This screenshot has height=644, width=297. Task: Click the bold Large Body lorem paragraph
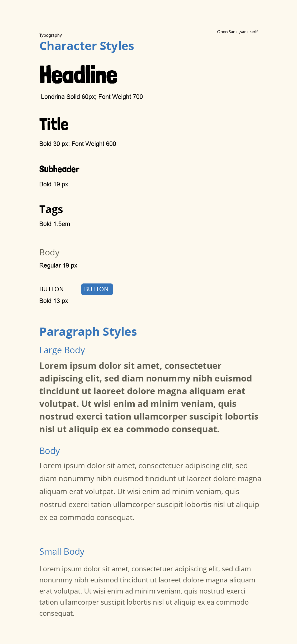tap(149, 398)
